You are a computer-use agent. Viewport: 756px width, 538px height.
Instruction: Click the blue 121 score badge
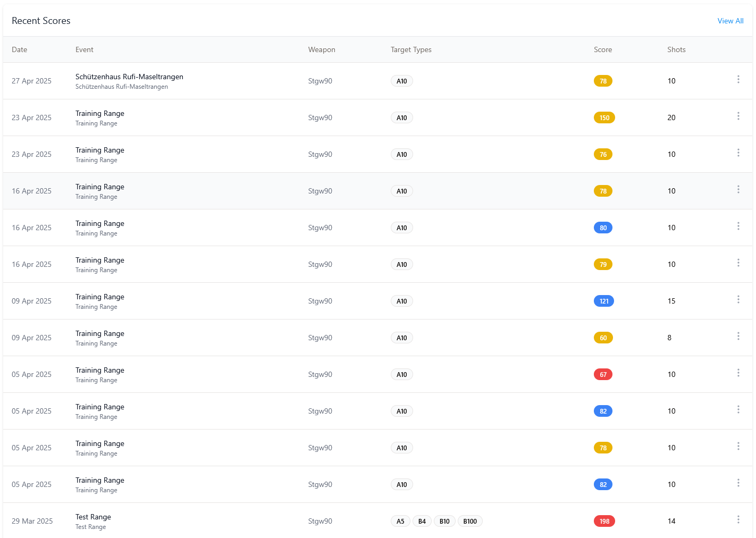coord(603,301)
